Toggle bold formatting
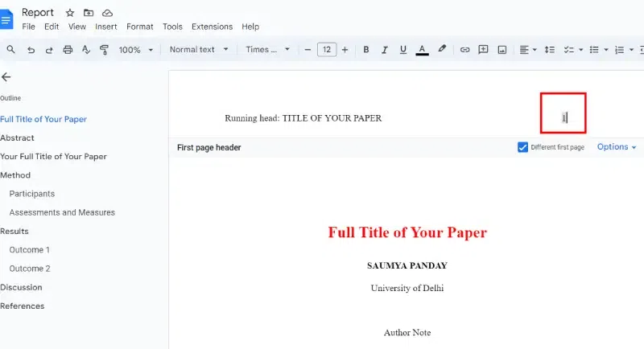The width and height of the screenshot is (644, 349). coord(366,50)
